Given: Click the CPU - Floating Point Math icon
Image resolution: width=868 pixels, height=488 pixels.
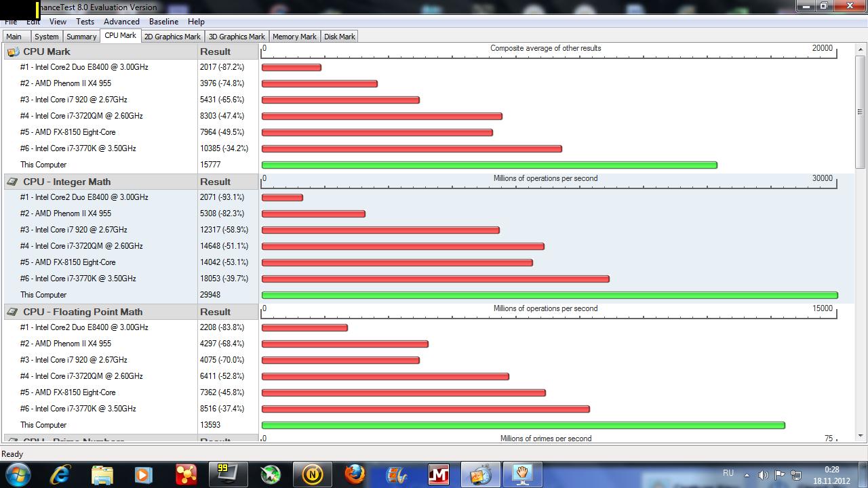Looking at the screenshot, I should [x=13, y=312].
